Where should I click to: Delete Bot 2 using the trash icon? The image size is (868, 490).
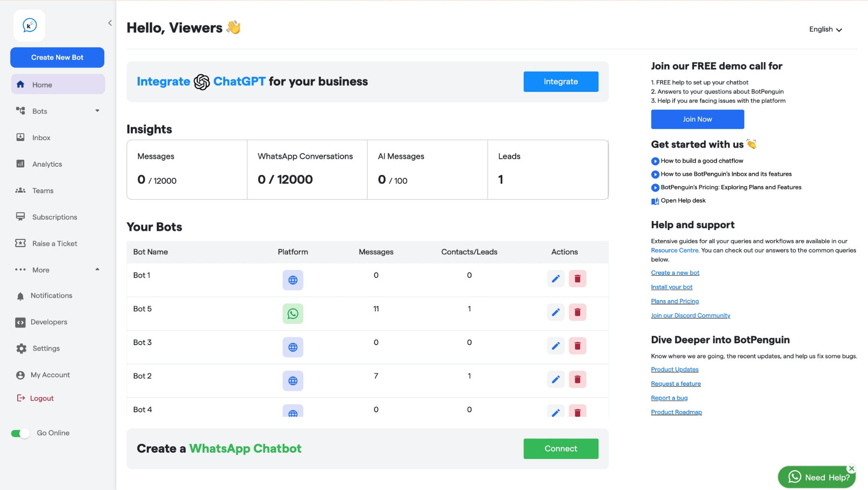click(x=578, y=380)
